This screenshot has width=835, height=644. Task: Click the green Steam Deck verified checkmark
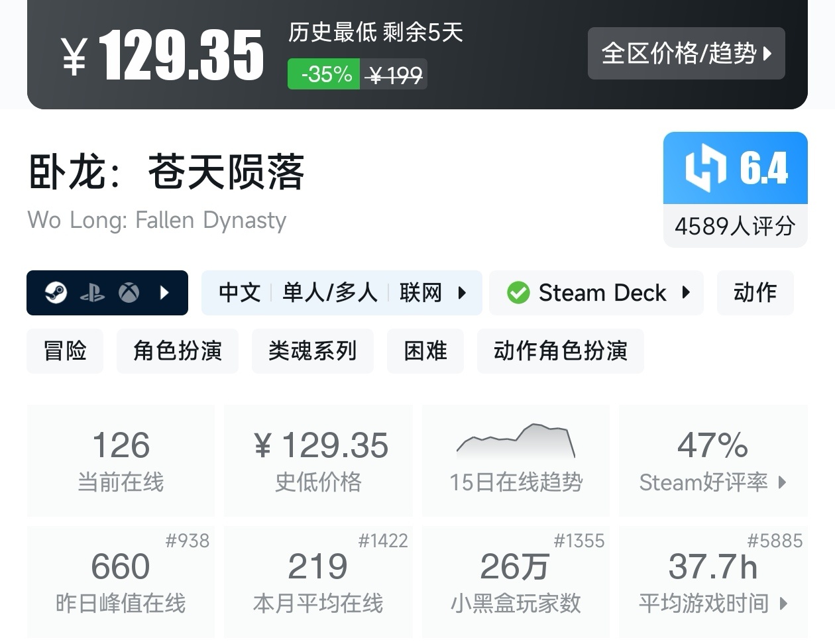coord(518,292)
